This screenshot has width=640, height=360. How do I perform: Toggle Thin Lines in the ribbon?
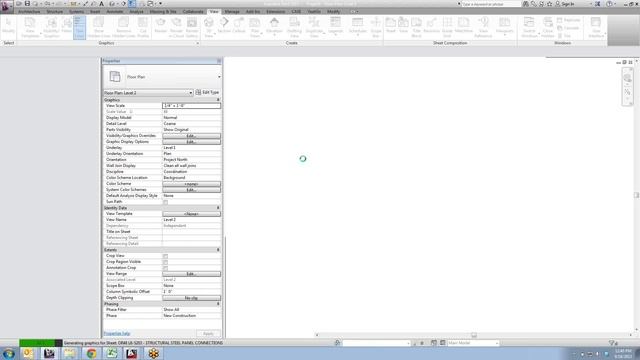79,28
